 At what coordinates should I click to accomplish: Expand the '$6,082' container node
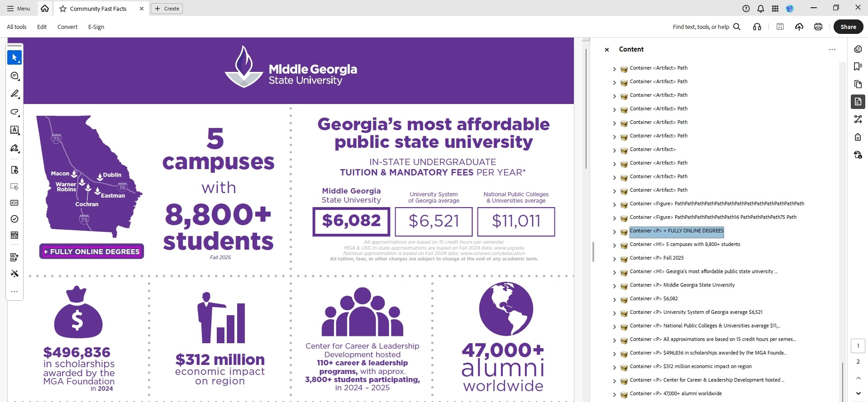(614, 300)
